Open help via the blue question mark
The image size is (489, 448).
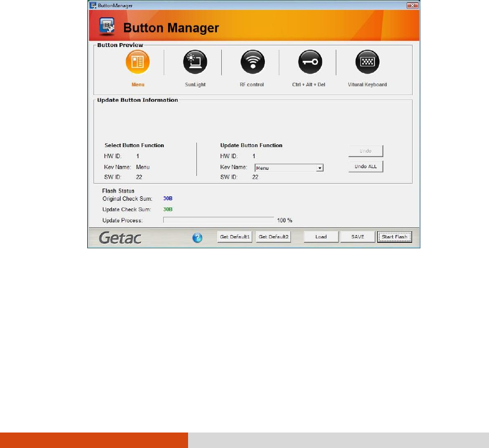197,238
